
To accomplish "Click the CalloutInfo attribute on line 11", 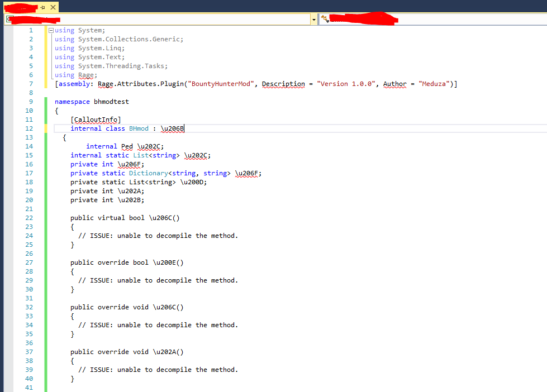I will (96, 119).
